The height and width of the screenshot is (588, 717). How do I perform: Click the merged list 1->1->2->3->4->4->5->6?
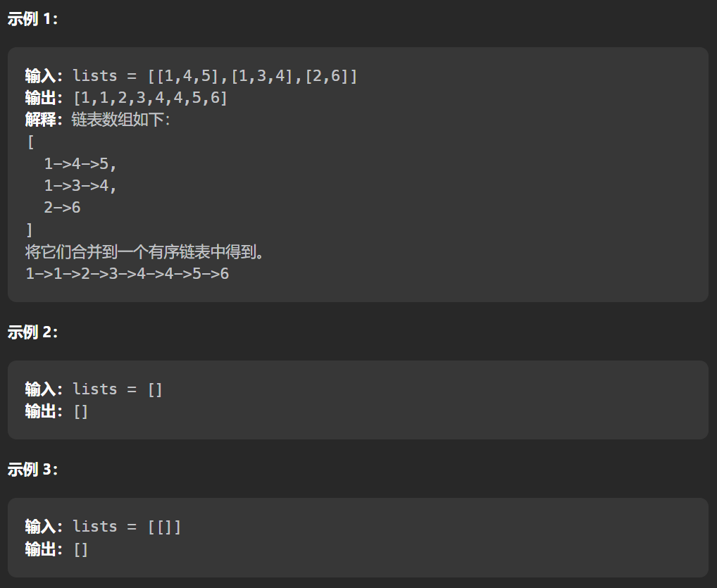click(x=127, y=274)
